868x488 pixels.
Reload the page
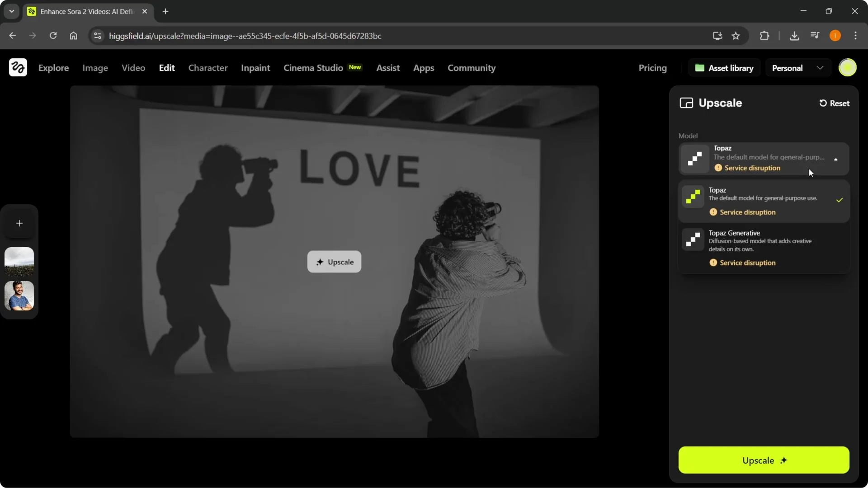point(53,36)
